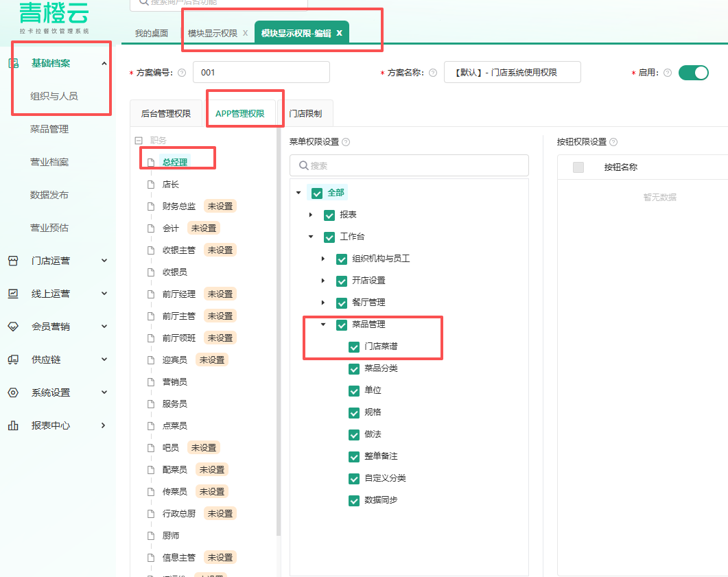
Task: Click the 供应链 truck icon in sidebar
Action: tap(13, 360)
